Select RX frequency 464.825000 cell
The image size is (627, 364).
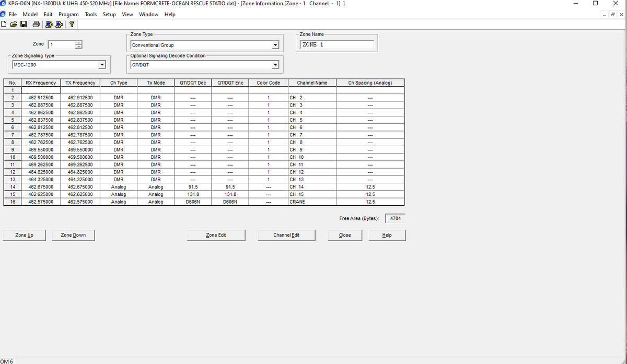click(x=41, y=172)
